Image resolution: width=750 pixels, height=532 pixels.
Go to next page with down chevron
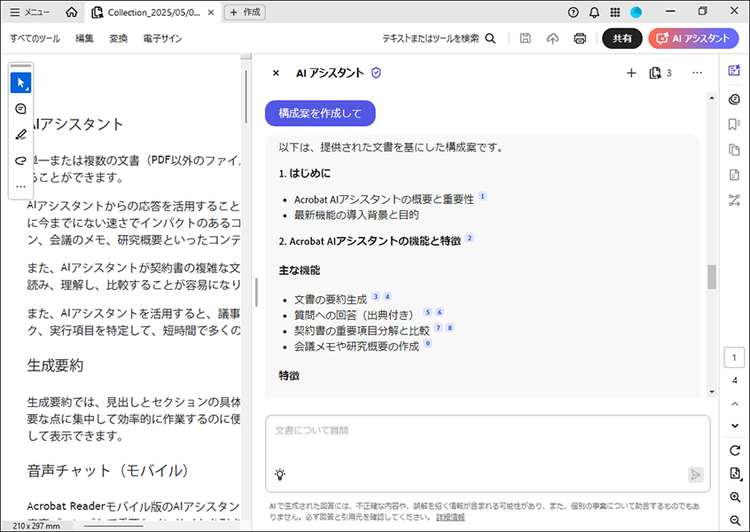pos(735,426)
